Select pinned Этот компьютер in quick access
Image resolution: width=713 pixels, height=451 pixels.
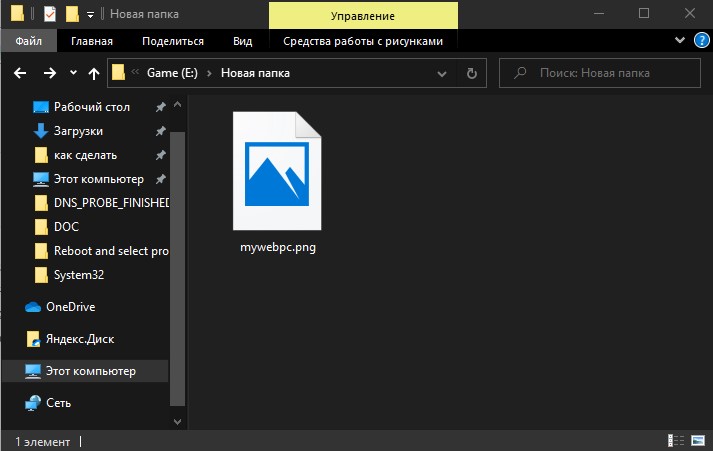tap(99, 179)
